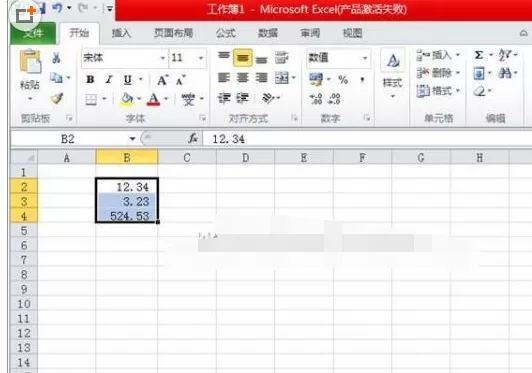Image resolution: width=532 pixels, height=373 pixels.
Task: Increase indent
Action: (x=242, y=98)
